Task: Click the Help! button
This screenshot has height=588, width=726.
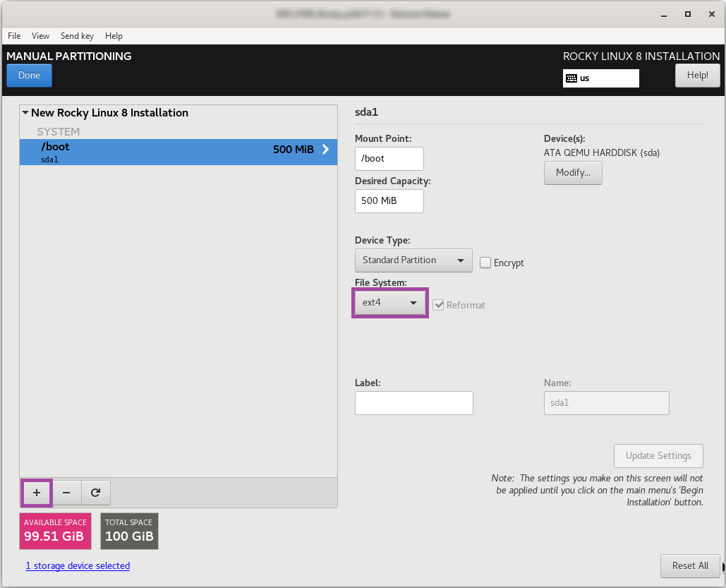Action: coord(697,76)
